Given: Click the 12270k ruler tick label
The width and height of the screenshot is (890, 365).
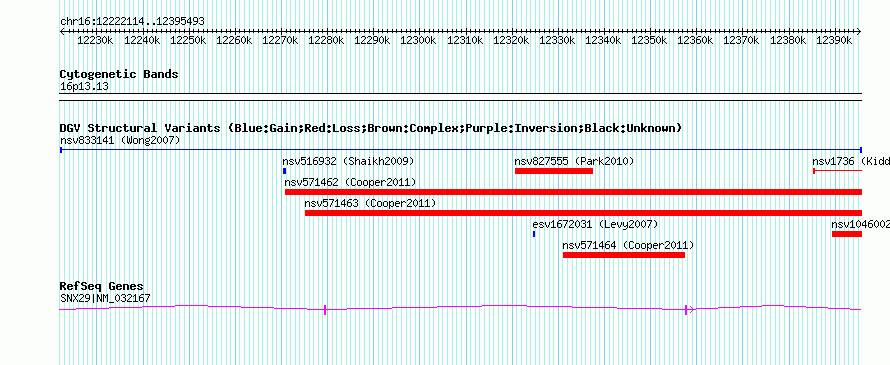Looking at the screenshot, I should 280,40.
